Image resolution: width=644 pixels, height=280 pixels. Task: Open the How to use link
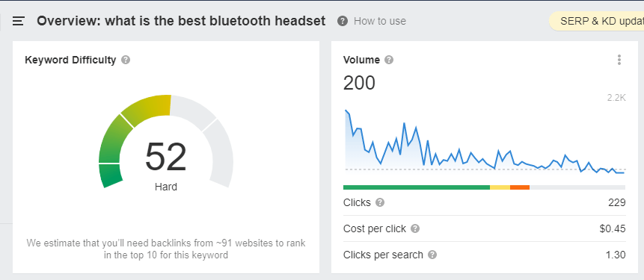coord(380,21)
